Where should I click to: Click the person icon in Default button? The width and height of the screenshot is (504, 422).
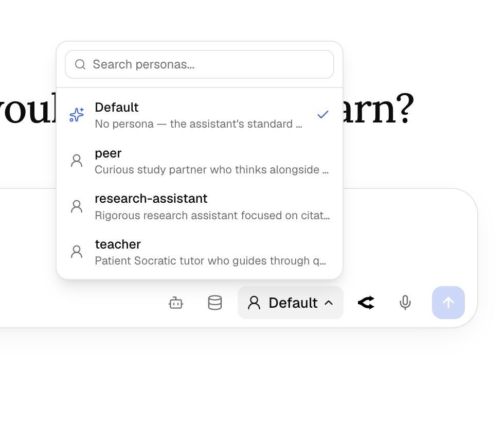(x=254, y=303)
